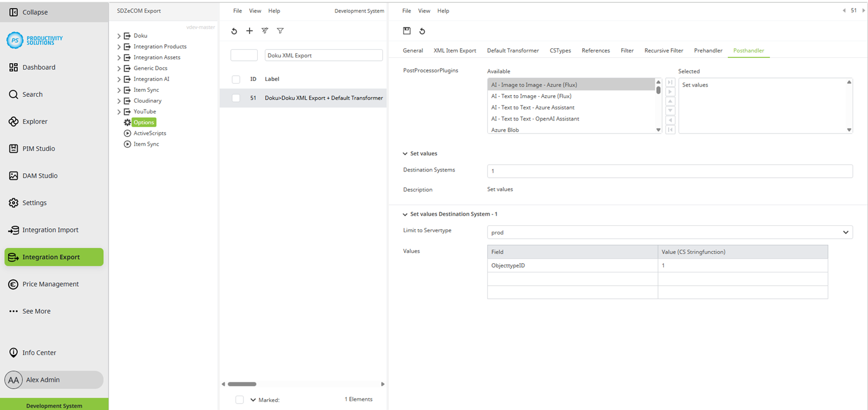Collapse the 'Set values' section
The height and width of the screenshot is (410, 868).
[x=405, y=153]
